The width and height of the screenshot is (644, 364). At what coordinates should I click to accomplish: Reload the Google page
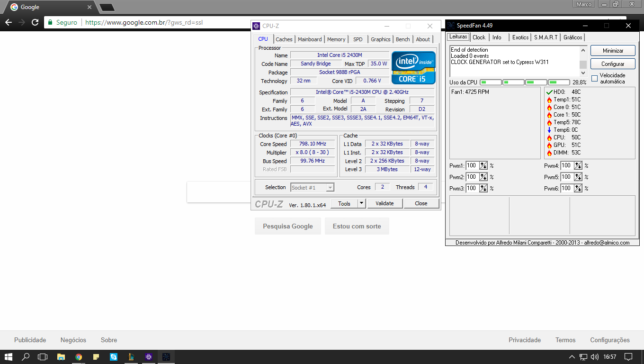point(35,22)
